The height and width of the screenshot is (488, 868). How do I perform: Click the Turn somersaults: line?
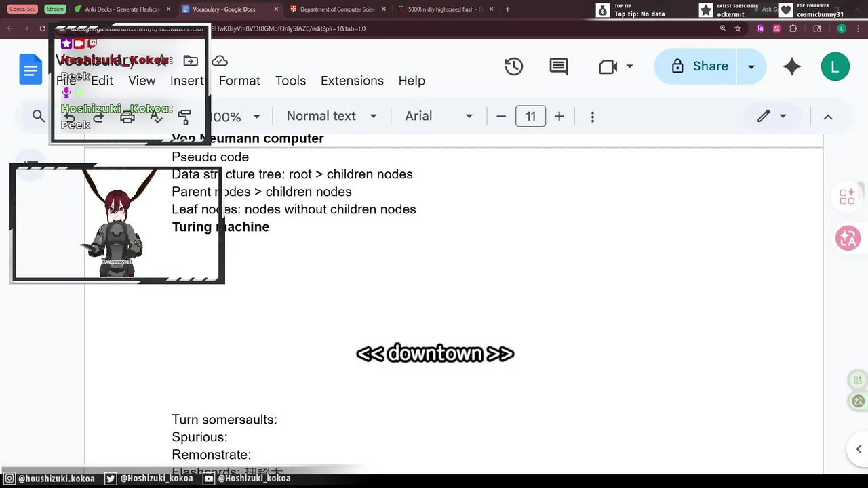[224, 420]
